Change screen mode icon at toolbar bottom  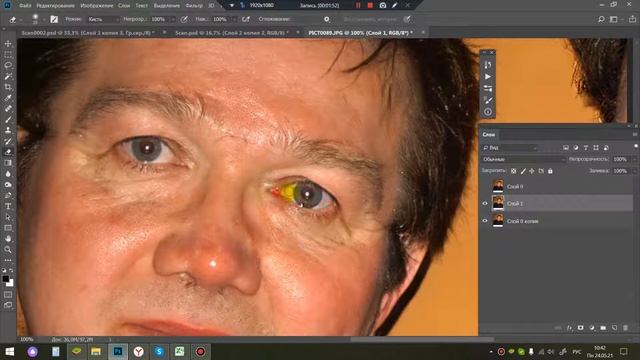tap(8, 305)
